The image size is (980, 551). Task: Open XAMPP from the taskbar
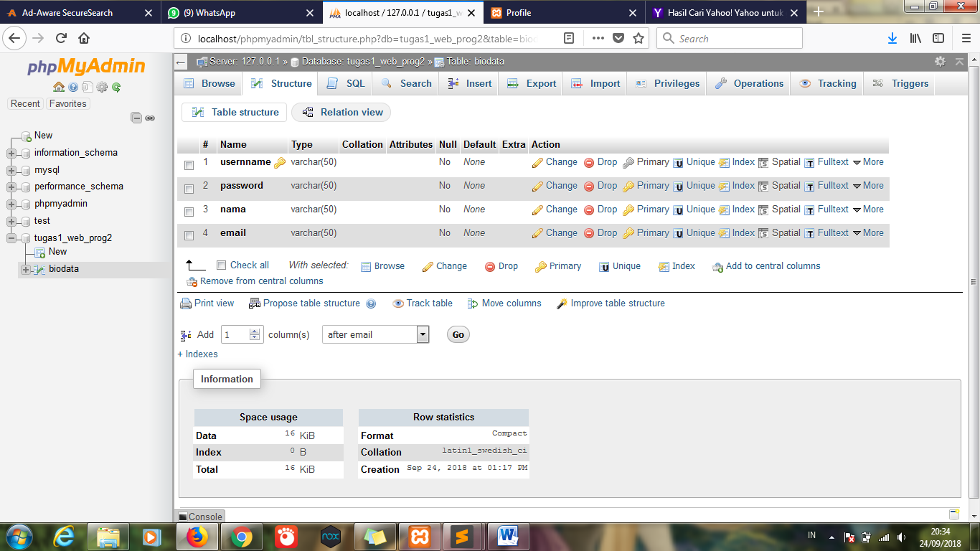420,537
